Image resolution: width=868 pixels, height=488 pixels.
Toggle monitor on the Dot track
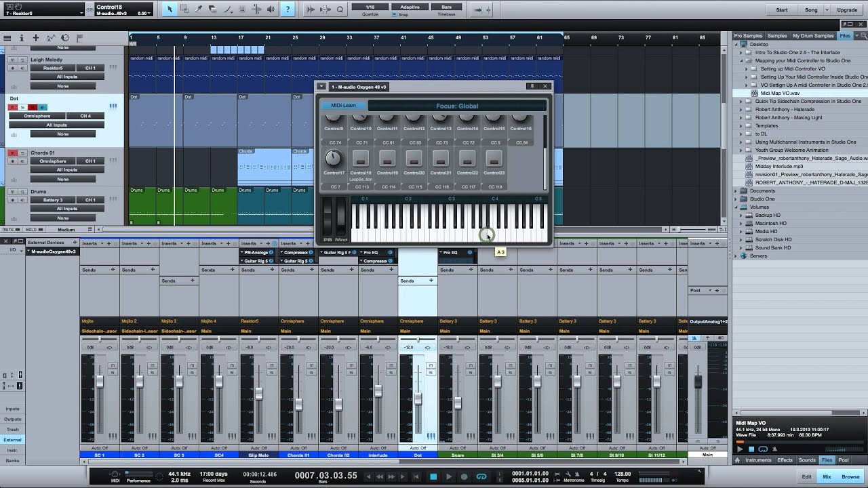tap(42, 107)
